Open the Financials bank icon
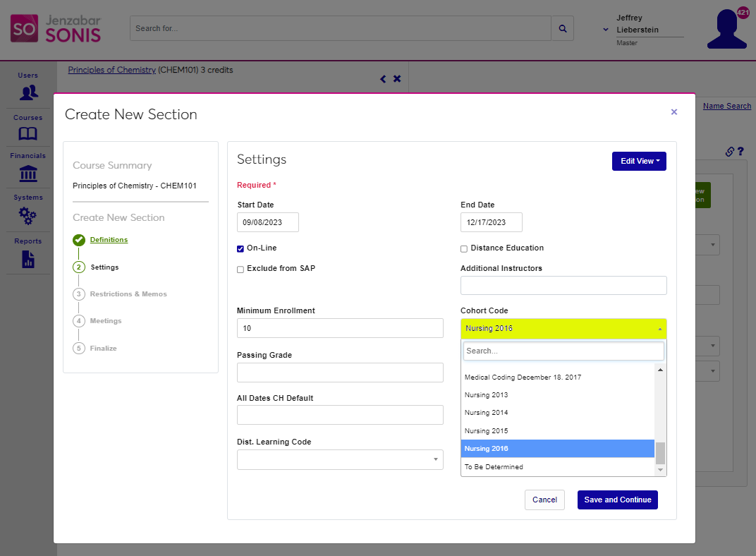This screenshot has height=556, width=756. (28, 174)
